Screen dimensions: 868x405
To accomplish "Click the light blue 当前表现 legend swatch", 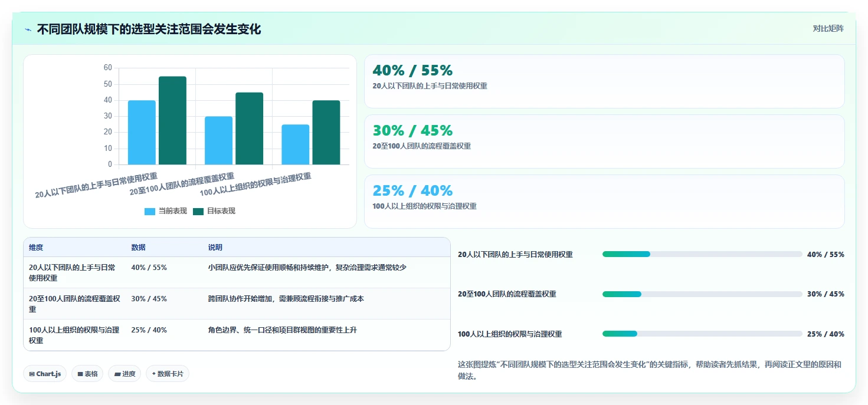I will coord(150,211).
